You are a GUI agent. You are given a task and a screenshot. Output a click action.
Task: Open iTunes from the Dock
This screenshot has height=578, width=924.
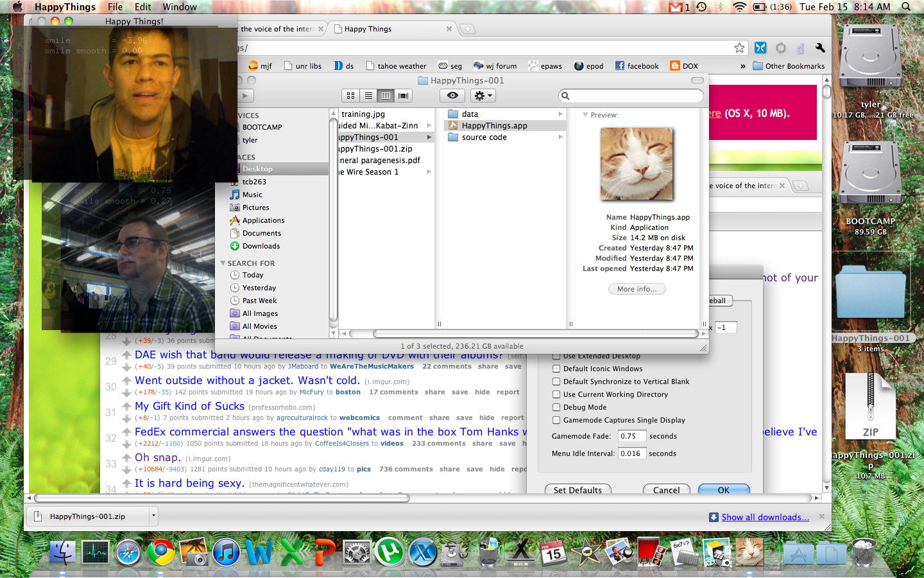pos(226,552)
